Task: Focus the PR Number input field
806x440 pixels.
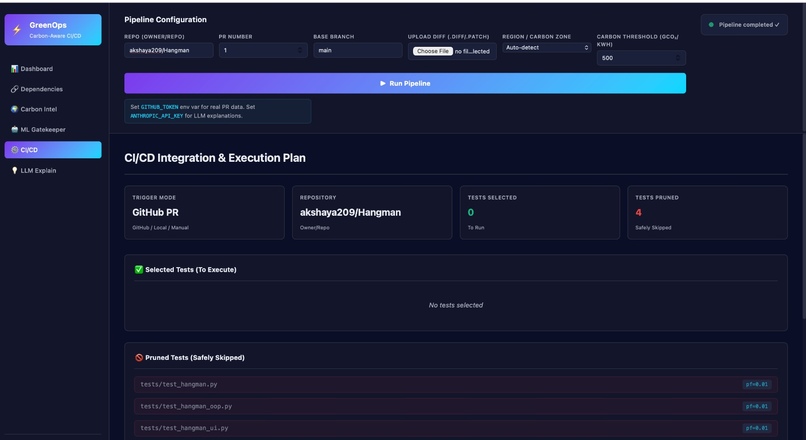Action: 263,50
